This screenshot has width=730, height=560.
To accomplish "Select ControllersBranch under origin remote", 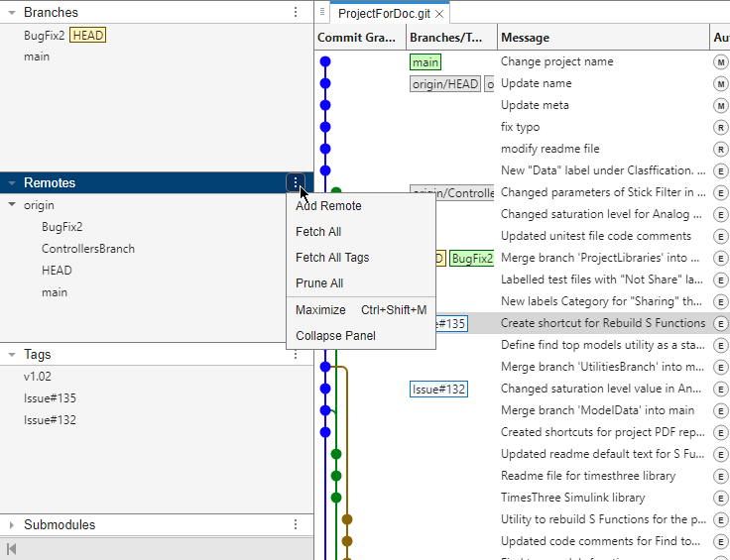I will point(88,249).
